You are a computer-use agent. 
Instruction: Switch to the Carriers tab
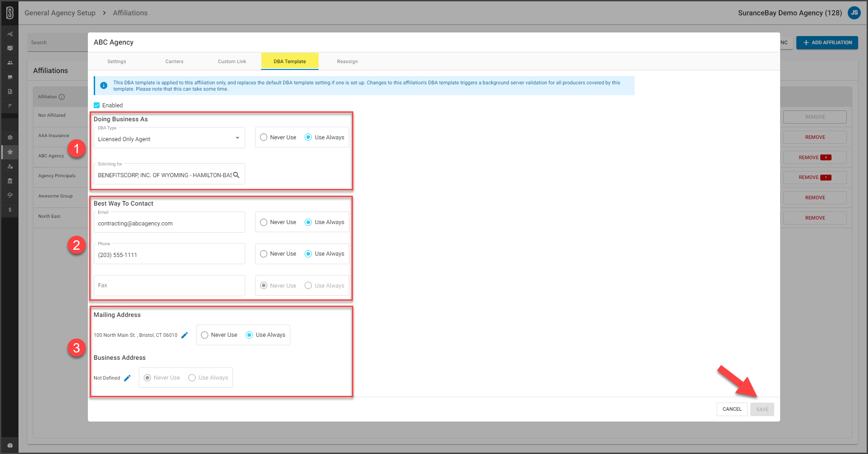[174, 61]
